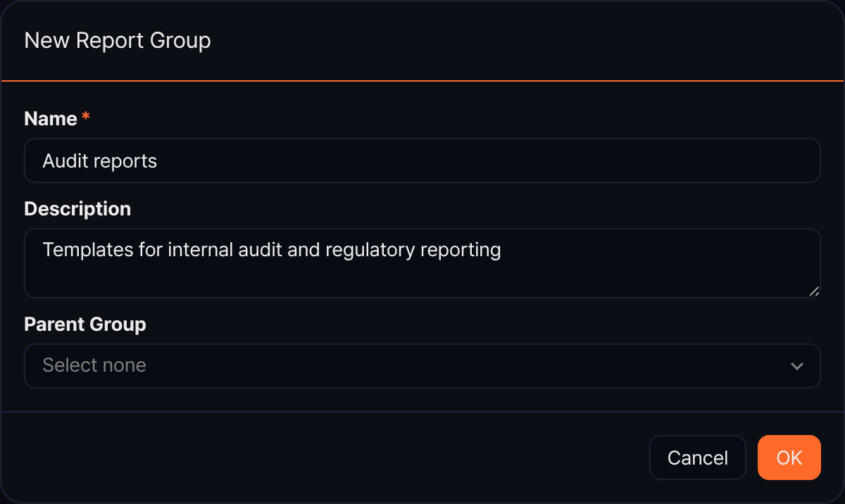Viewport: 845px width, 504px height.
Task: Click the Name field label
Action: pos(51,118)
